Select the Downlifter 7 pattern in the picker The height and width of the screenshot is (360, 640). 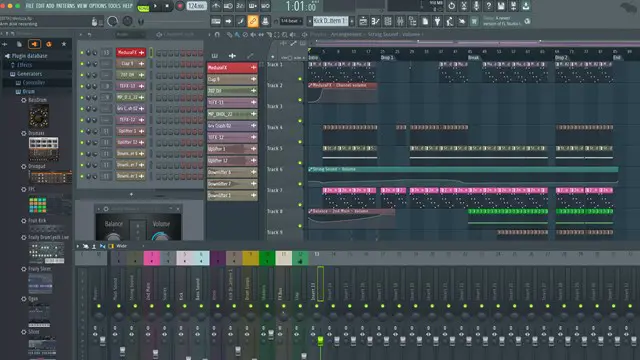pos(232,184)
